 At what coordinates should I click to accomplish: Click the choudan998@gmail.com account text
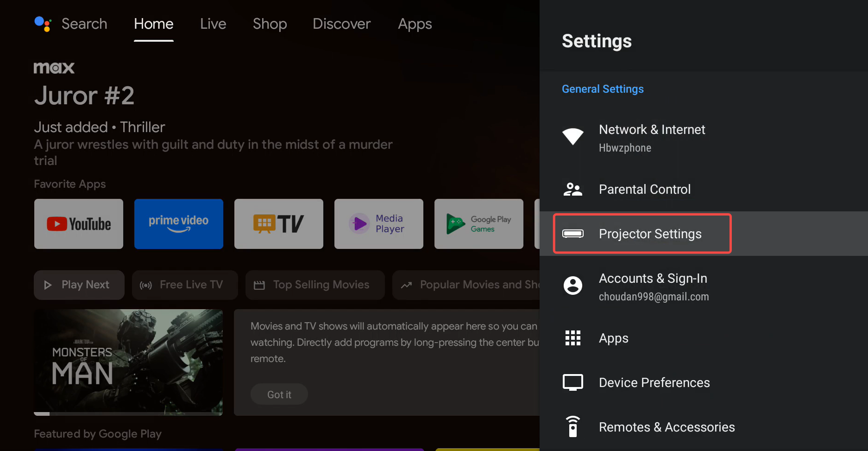(654, 297)
